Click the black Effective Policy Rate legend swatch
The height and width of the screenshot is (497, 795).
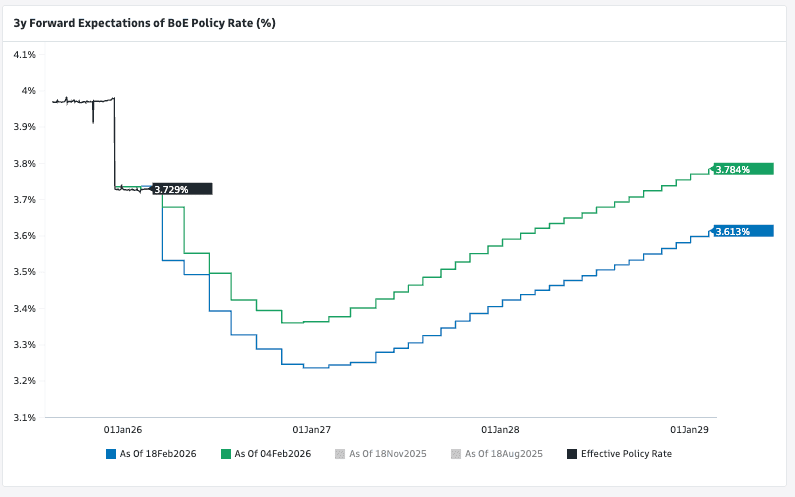tap(572, 454)
